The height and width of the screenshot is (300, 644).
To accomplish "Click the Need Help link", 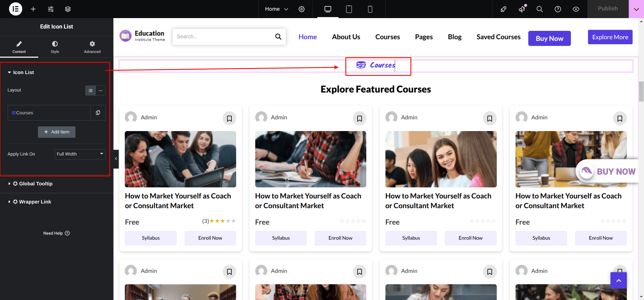I will point(56,233).
